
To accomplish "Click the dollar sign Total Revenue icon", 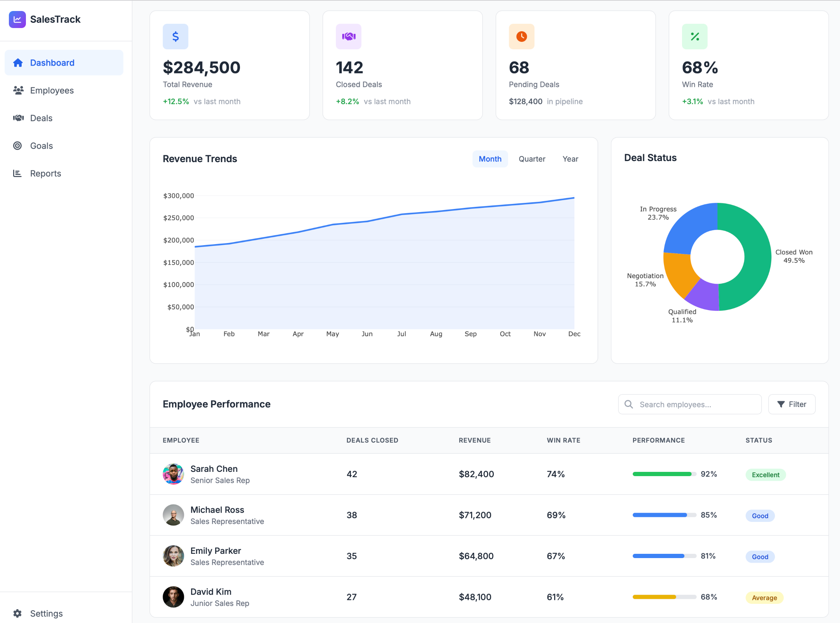I will (175, 37).
